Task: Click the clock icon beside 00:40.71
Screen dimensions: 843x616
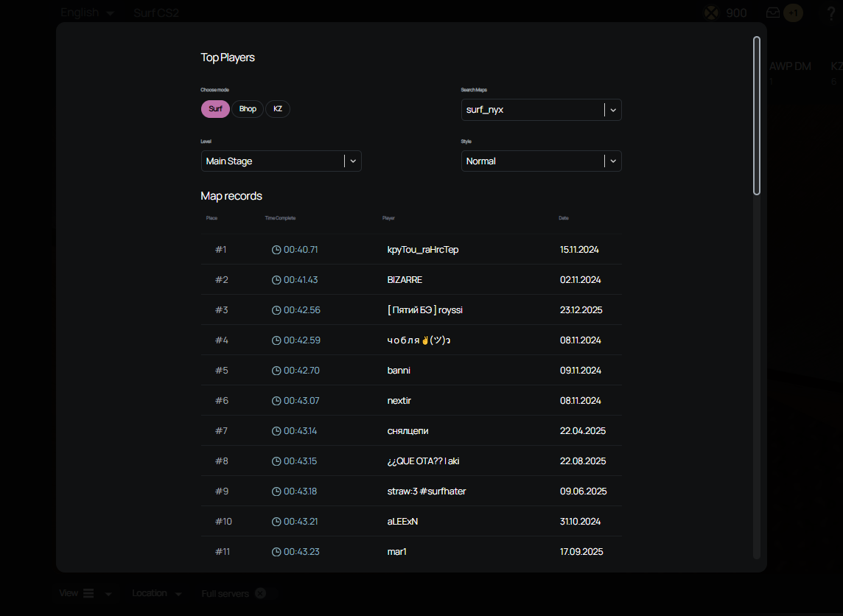Action: pos(276,250)
